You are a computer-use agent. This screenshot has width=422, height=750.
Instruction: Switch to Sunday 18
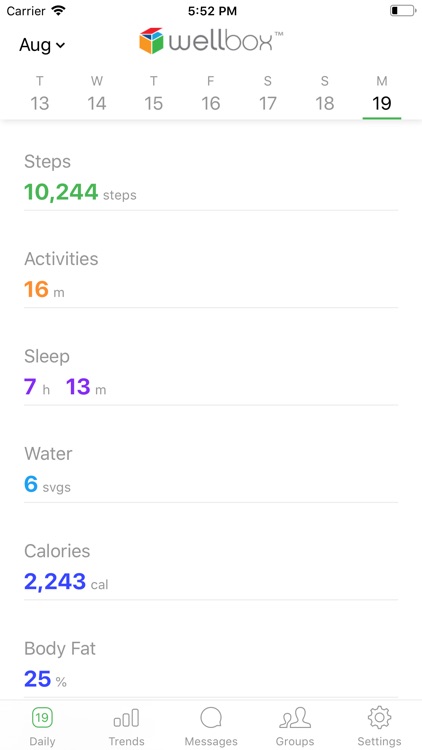(x=324, y=94)
